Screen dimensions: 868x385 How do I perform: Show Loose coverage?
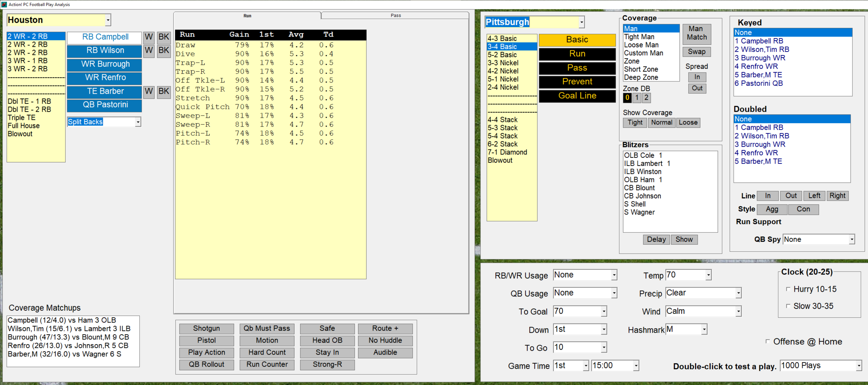pyautogui.click(x=688, y=123)
